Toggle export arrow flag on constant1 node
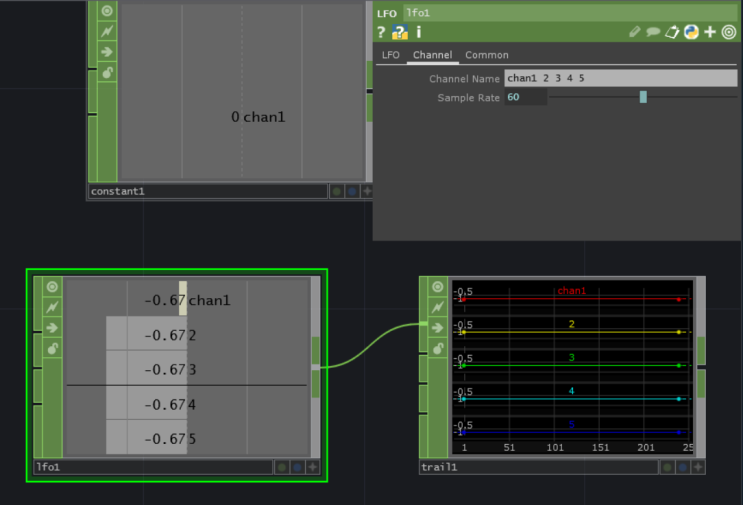743x505 pixels. pyautogui.click(x=107, y=52)
